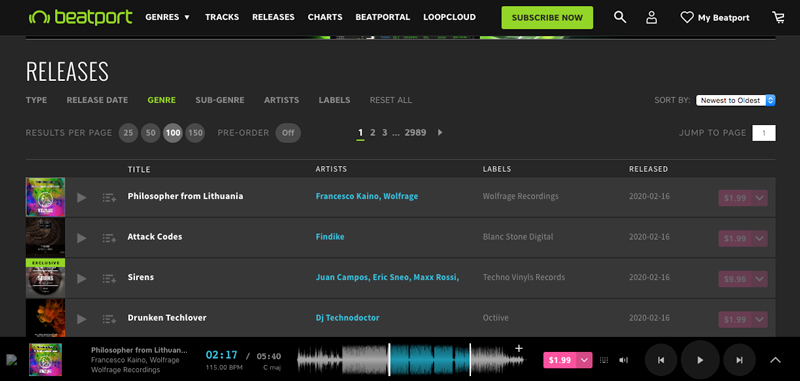Expand player price dropdown arrow
The image size is (800, 381).
[584, 360]
